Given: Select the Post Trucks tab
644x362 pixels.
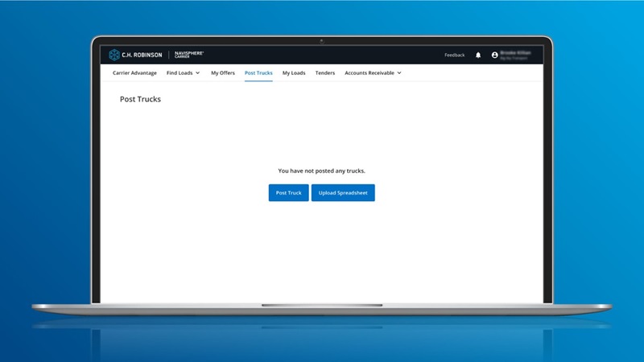Looking at the screenshot, I should point(258,73).
